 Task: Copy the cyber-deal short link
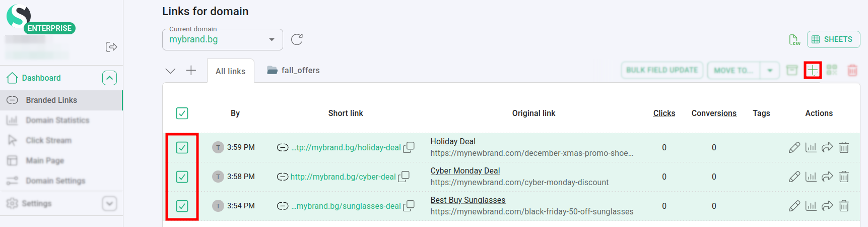point(404,177)
